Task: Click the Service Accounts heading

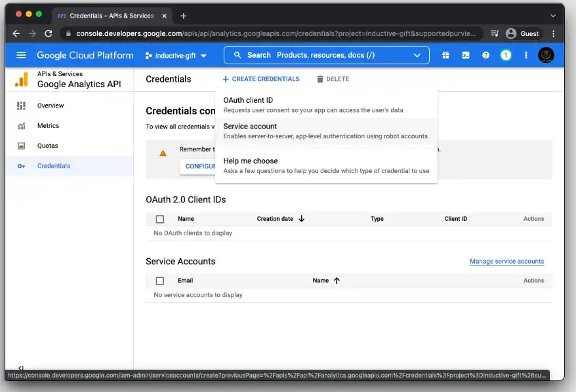Action: pos(180,262)
